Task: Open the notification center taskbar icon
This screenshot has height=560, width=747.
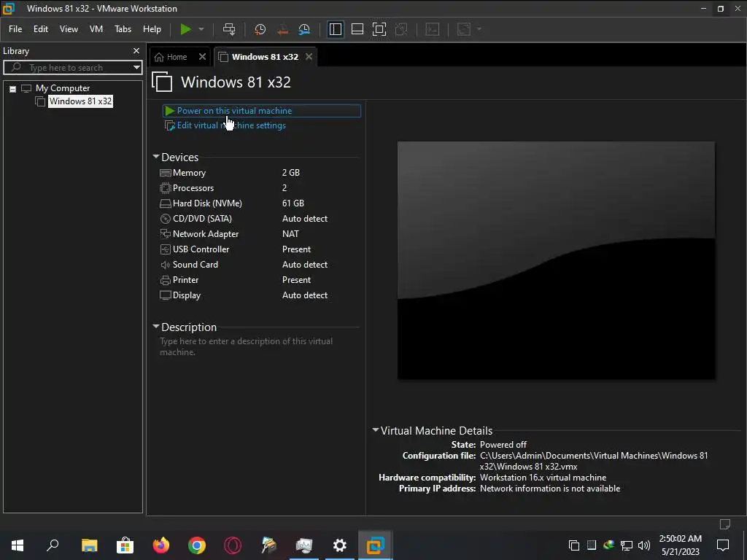Action: pos(723,545)
